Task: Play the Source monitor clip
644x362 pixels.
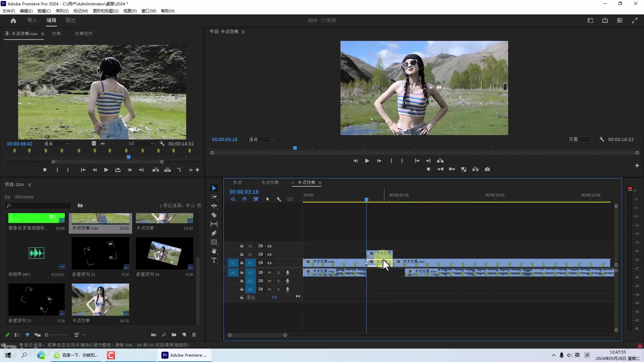Action: pyautogui.click(x=106, y=170)
